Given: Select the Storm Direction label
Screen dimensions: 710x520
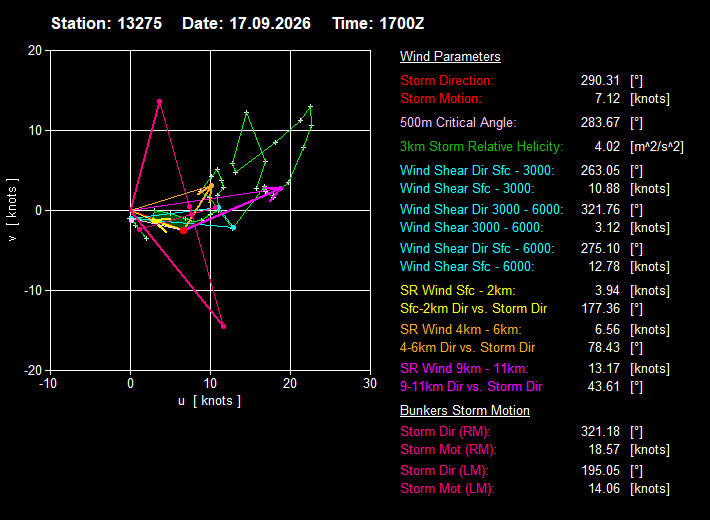Looking at the screenshot, I should [x=446, y=81].
